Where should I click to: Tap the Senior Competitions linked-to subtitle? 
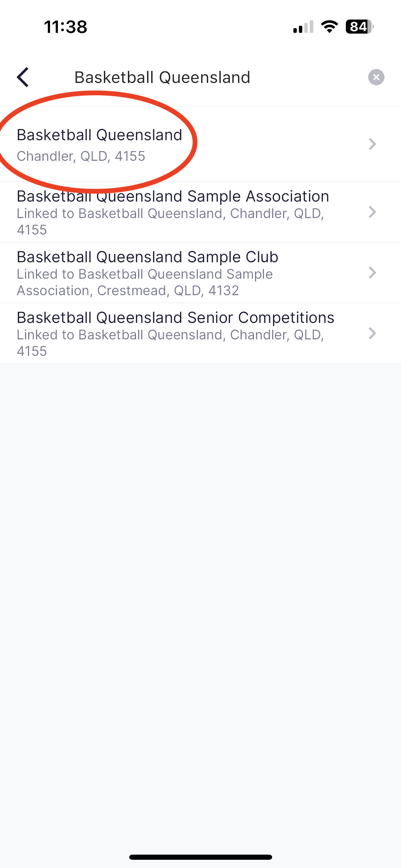(170, 343)
